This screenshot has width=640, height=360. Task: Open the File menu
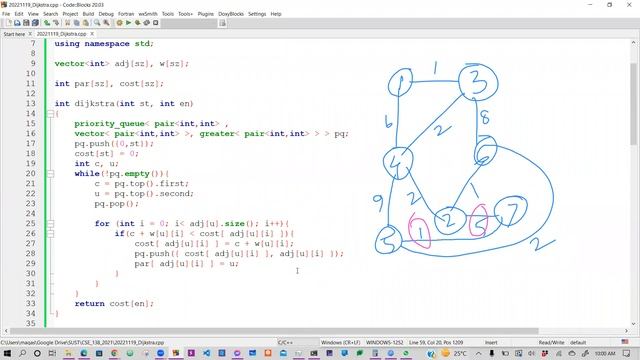pos(6,14)
